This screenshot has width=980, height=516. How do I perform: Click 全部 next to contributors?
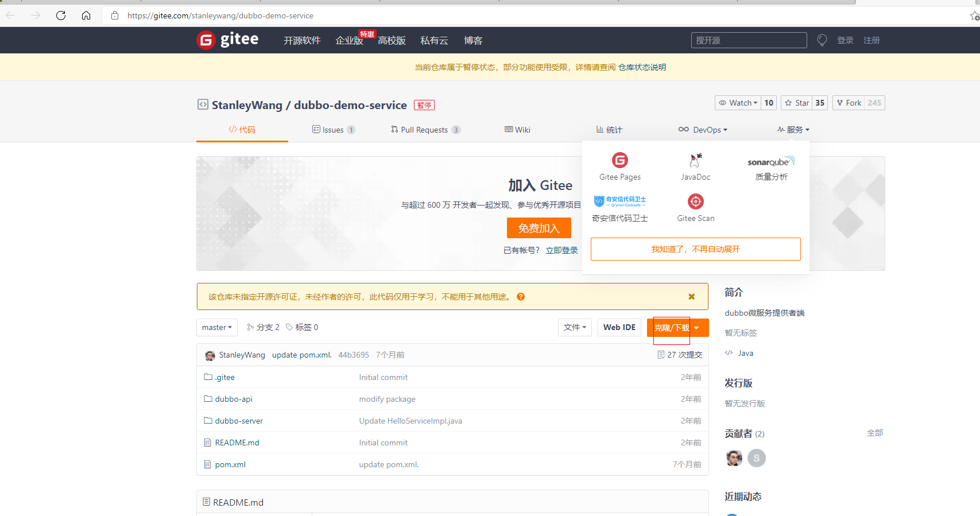(x=875, y=433)
